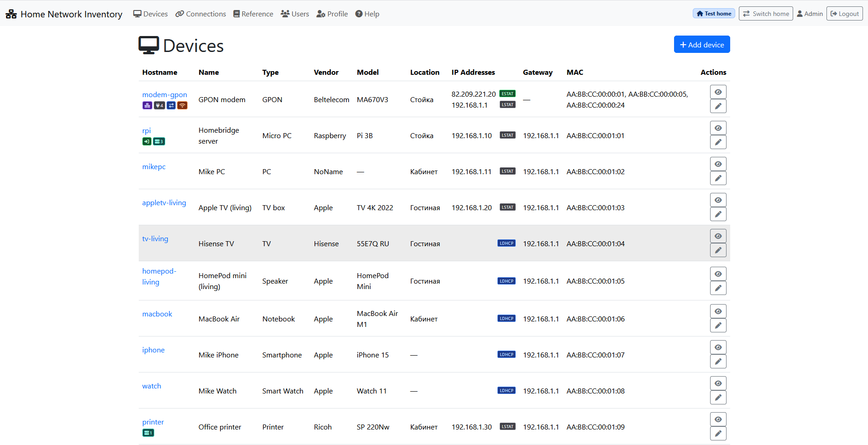Viewport: 868px width, 445px height.
Task: Open the Help page
Action: click(367, 14)
